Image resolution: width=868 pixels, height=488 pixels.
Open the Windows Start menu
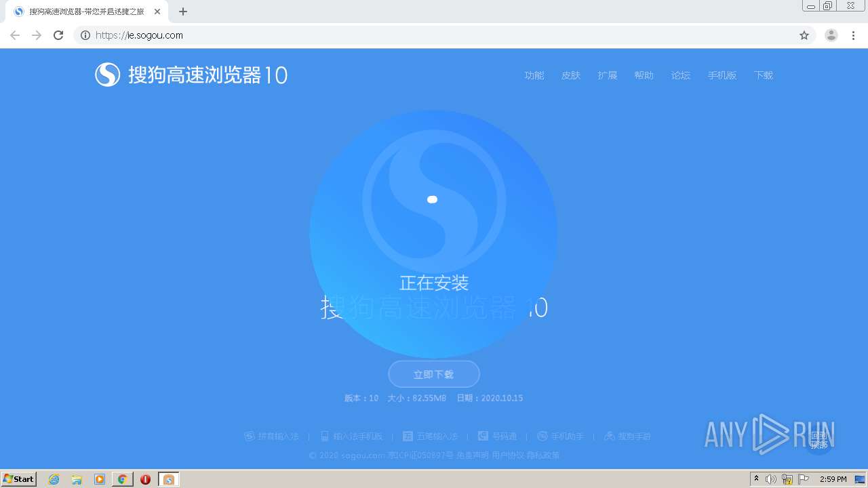tap(19, 479)
